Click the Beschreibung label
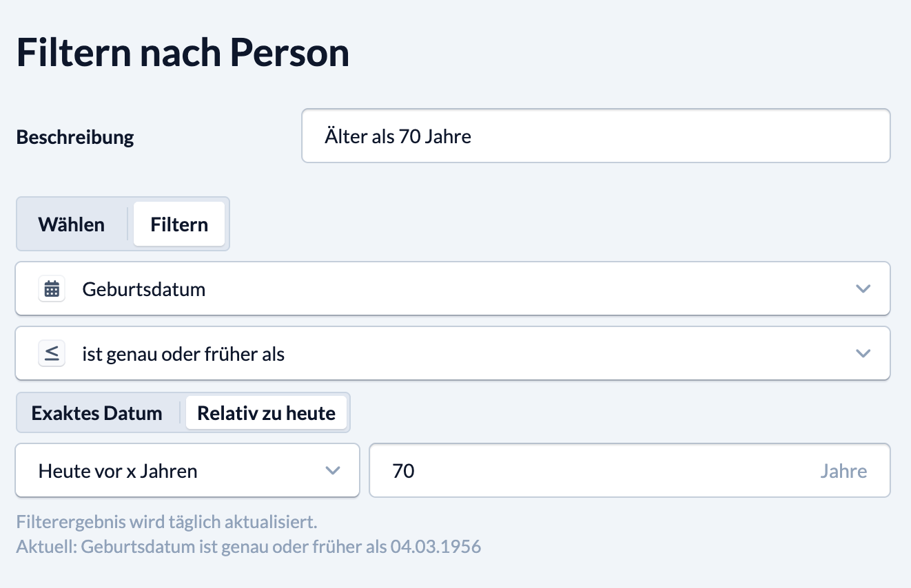Image resolution: width=911 pixels, height=588 pixels. click(75, 137)
